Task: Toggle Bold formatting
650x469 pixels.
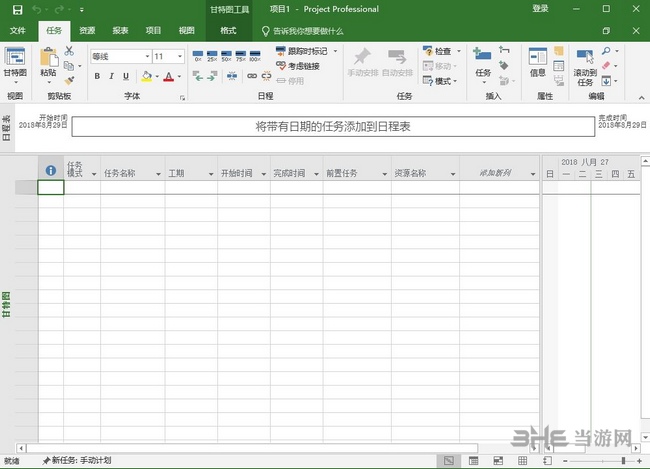Action: pos(97,76)
